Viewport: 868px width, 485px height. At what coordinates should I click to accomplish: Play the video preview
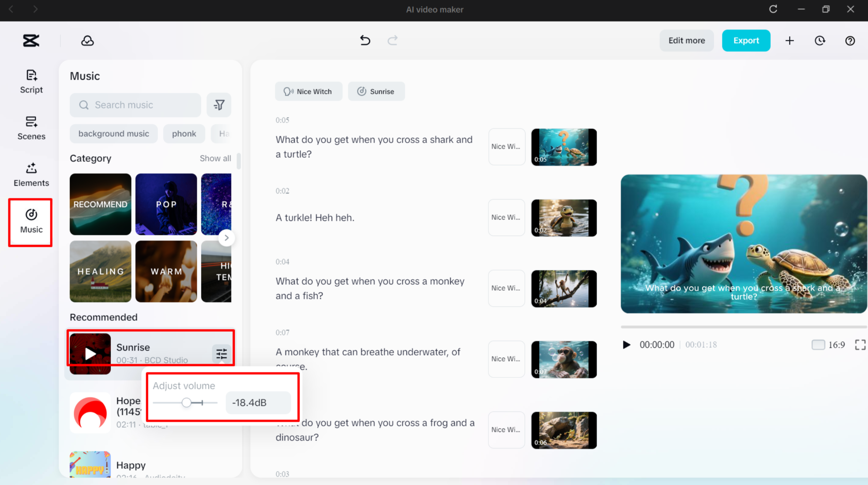click(626, 345)
